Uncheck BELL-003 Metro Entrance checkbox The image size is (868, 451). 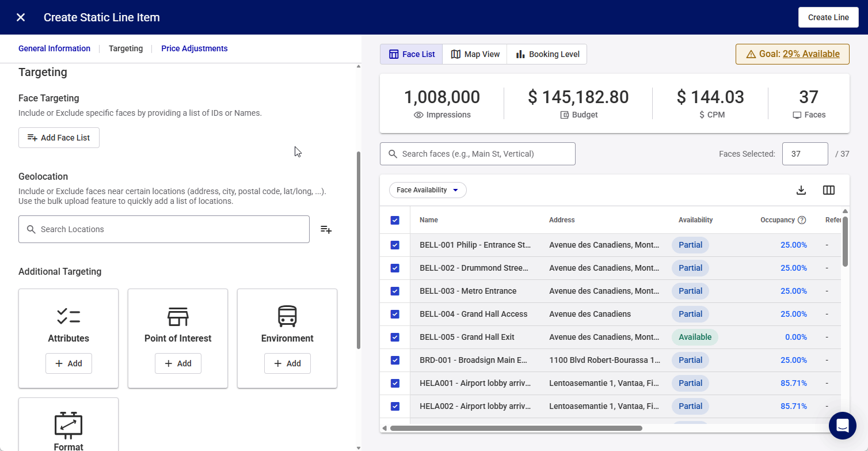pyautogui.click(x=395, y=291)
